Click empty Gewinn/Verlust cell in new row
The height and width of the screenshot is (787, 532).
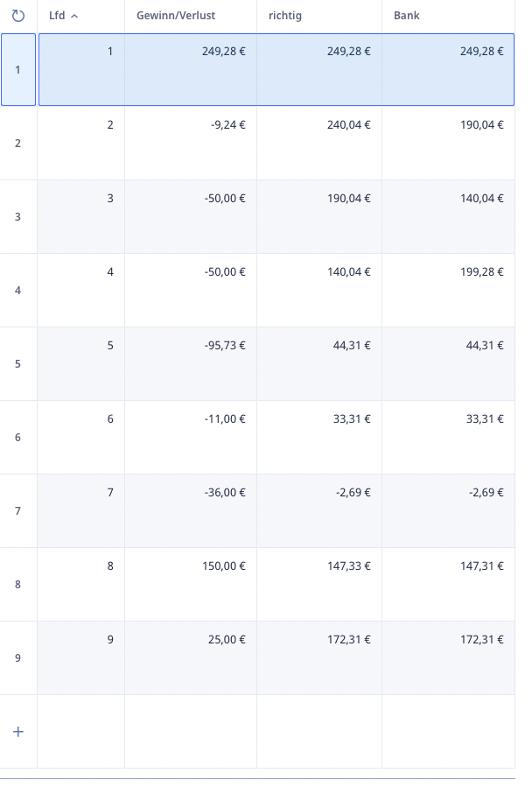(191, 731)
